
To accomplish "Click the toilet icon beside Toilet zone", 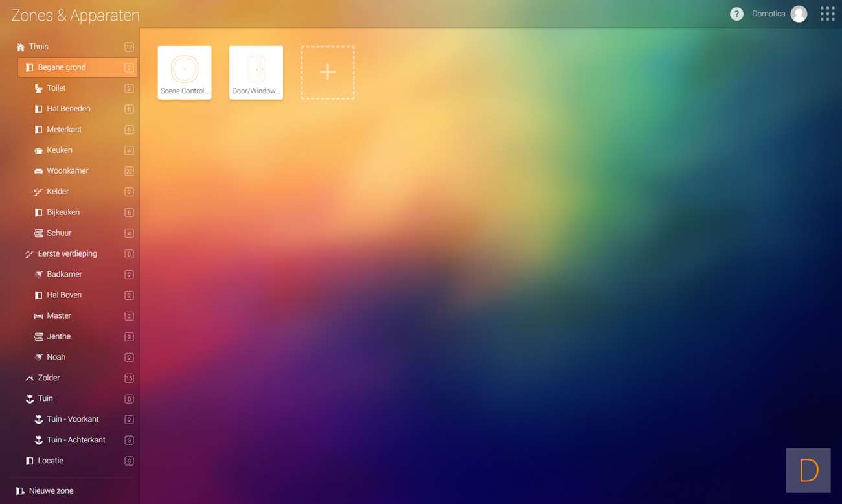I will [38, 88].
